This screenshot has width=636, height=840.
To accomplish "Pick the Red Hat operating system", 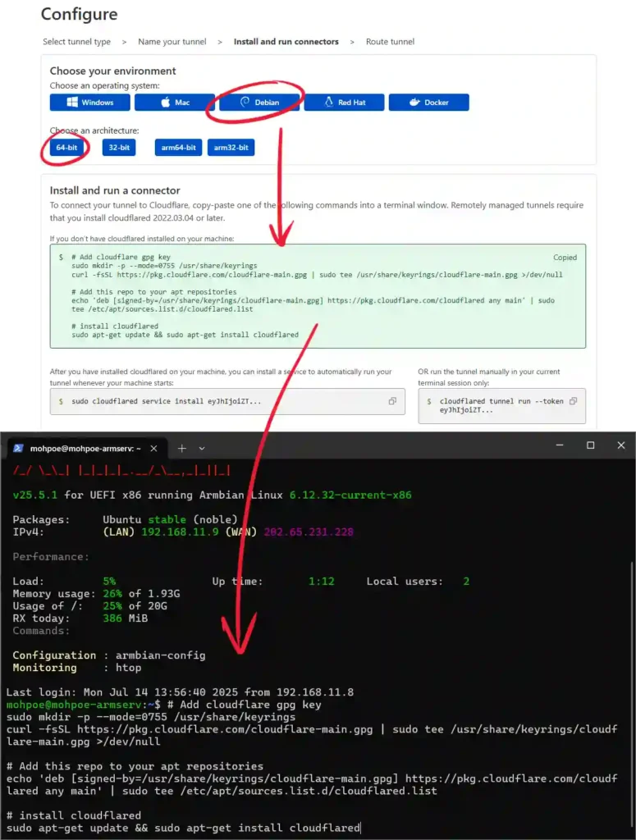I will pyautogui.click(x=344, y=103).
